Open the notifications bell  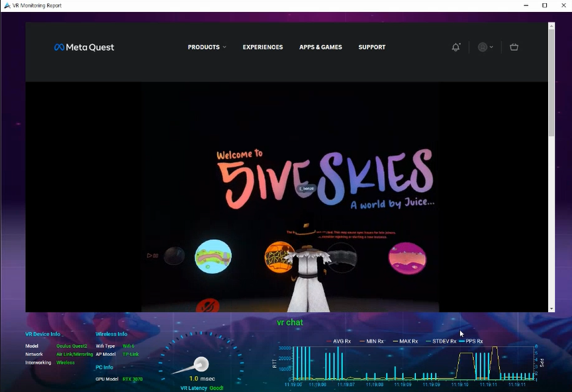pos(456,47)
